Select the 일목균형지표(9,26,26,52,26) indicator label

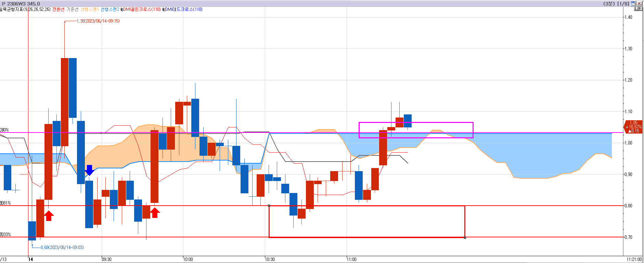(x=25, y=10)
